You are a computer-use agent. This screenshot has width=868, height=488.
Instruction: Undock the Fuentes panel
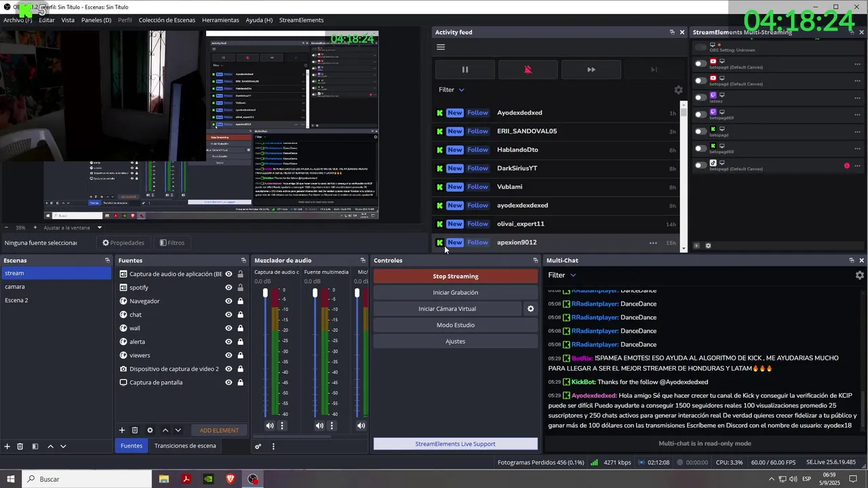[243, 260]
